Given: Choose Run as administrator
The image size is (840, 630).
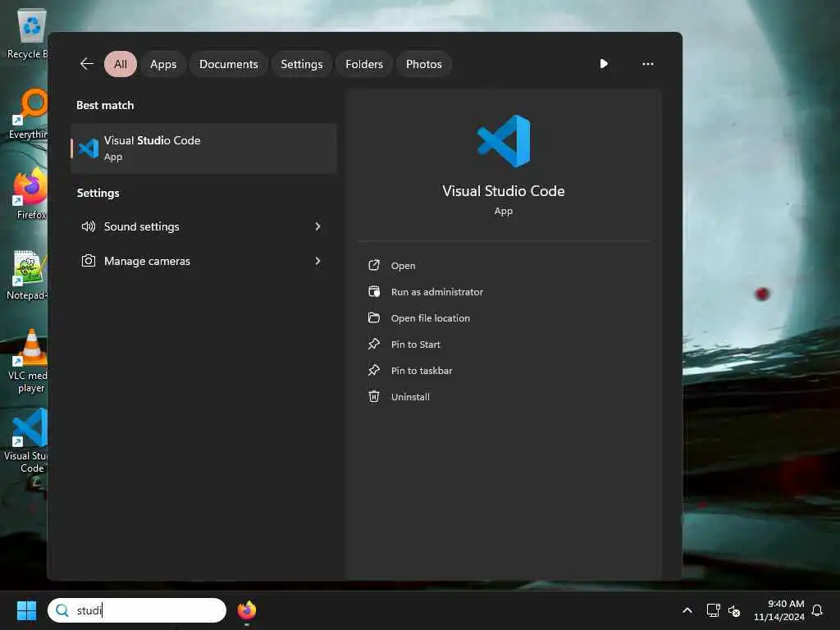Looking at the screenshot, I should point(437,292).
